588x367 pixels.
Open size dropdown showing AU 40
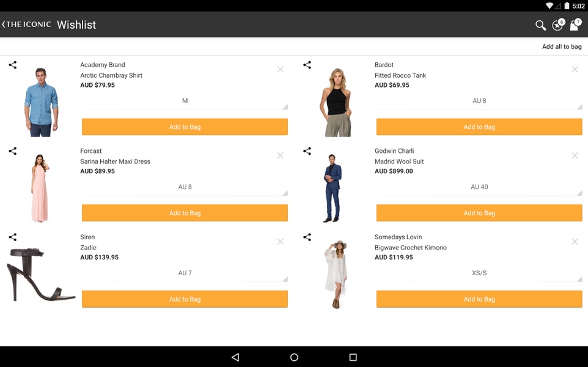pos(479,187)
